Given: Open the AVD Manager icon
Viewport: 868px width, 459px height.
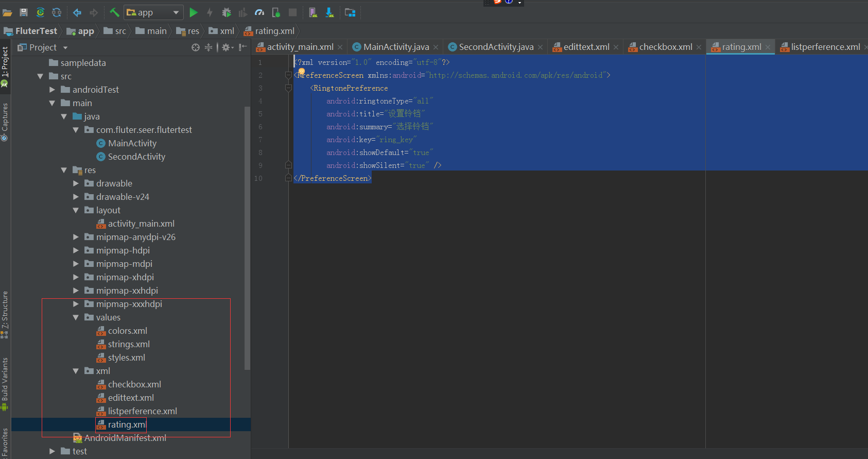Looking at the screenshot, I should 313,12.
